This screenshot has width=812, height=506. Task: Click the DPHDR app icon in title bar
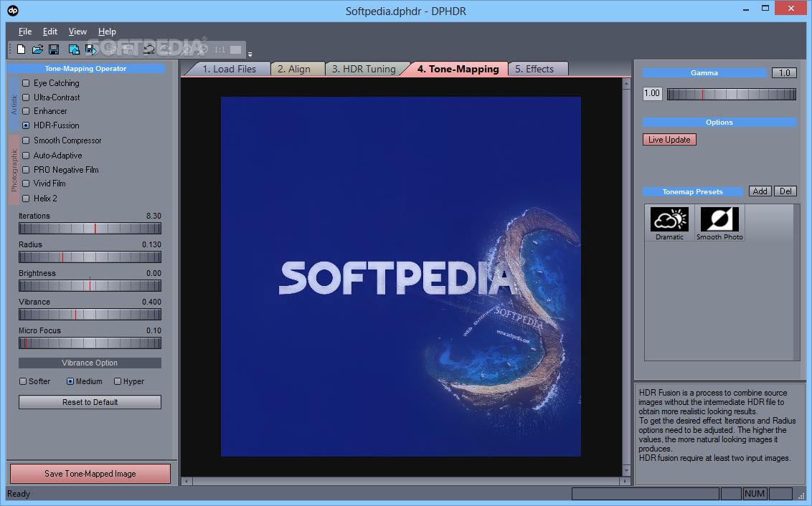12,10
